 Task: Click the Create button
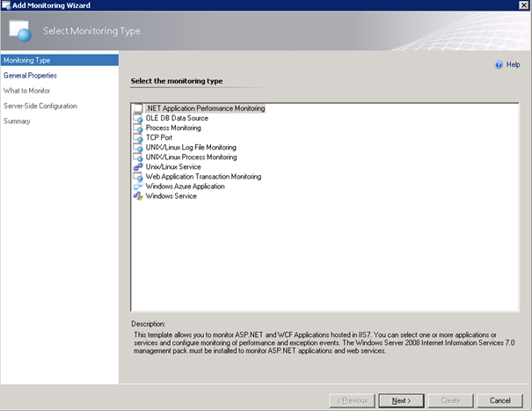pyautogui.click(x=450, y=400)
